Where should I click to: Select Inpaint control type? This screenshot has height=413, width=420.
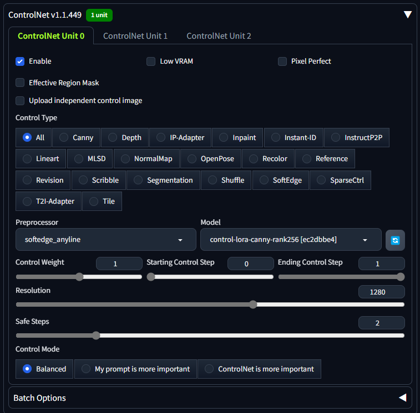(238, 137)
